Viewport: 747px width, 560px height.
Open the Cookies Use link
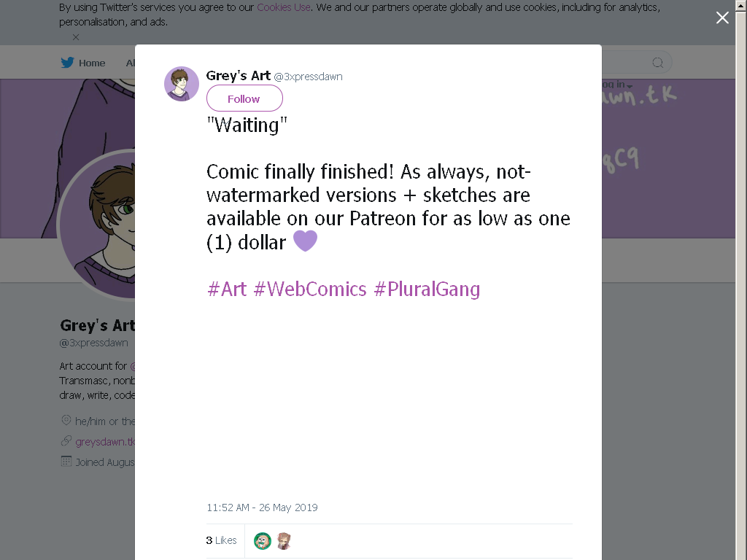point(284,7)
